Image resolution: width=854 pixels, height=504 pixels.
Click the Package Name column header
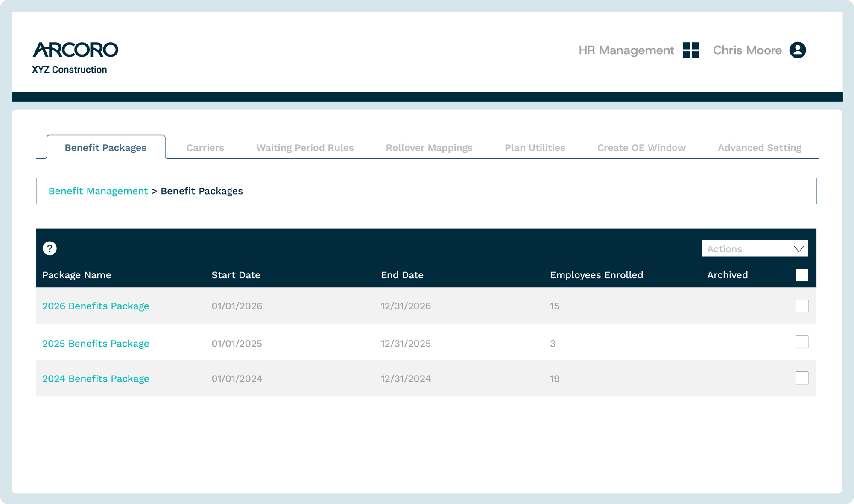[x=77, y=275]
